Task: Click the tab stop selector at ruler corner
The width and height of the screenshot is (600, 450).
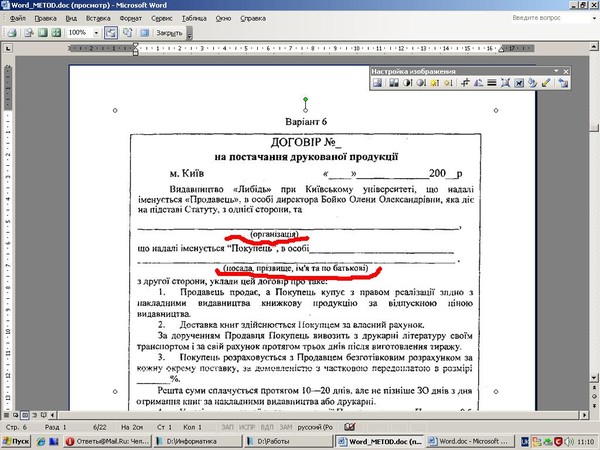Action: tap(8, 48)
